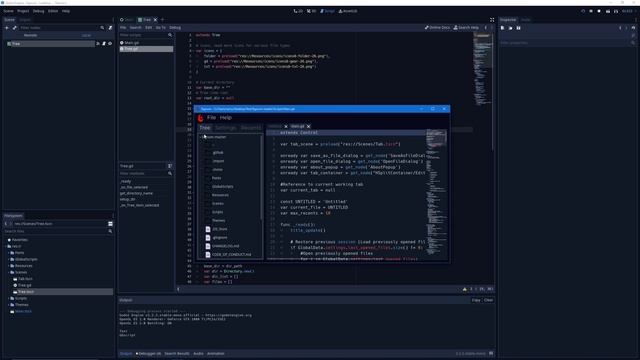
Task: Click the new resource icon in Inspector
Action: coord(502,28)
